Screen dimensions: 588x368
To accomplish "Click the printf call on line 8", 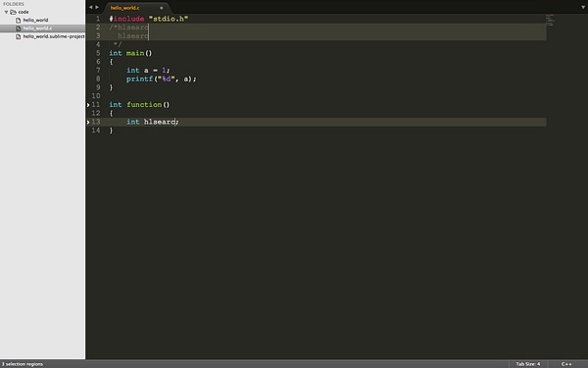I will tap(139, 79).
